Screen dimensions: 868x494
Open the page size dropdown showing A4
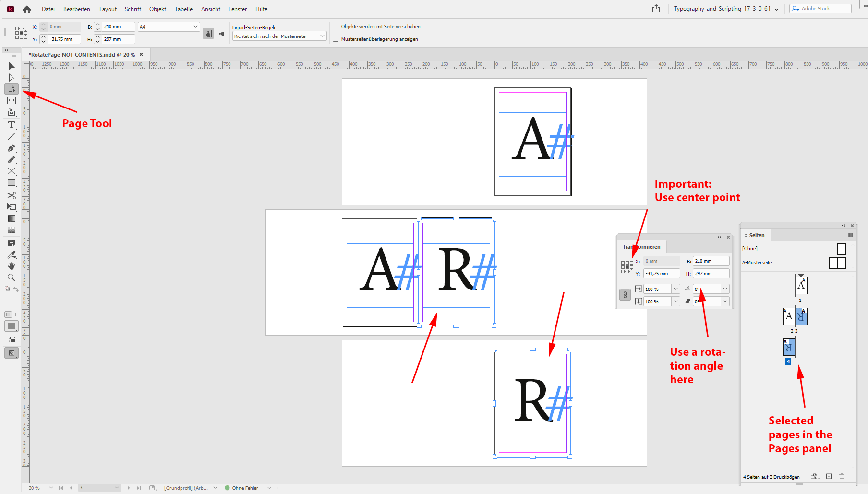coord(195,26)
